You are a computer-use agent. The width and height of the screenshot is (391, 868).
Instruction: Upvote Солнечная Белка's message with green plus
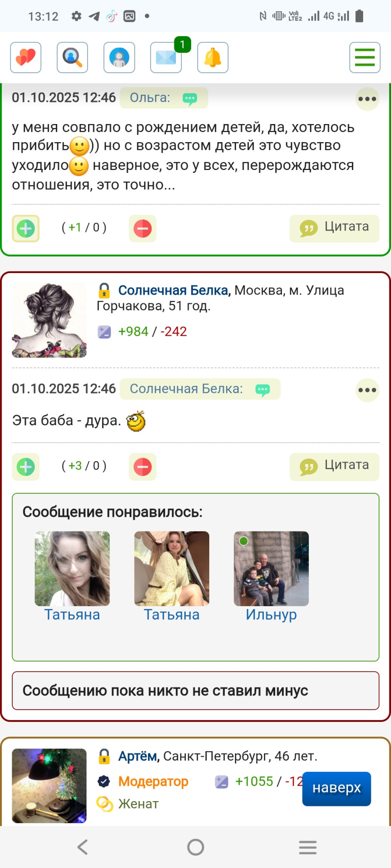click(26, 467)
